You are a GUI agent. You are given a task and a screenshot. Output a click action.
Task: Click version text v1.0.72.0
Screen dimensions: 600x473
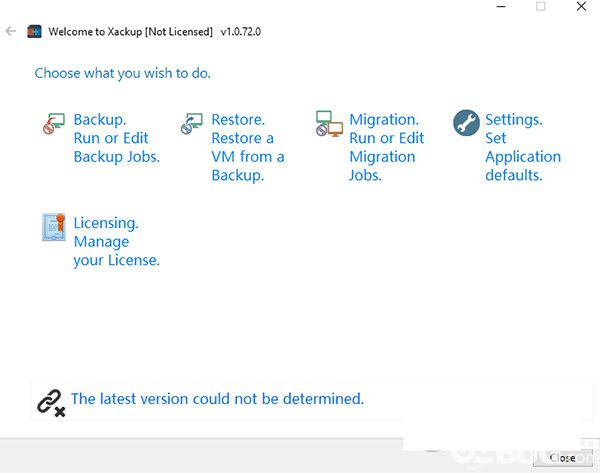(x=241, y=31)
